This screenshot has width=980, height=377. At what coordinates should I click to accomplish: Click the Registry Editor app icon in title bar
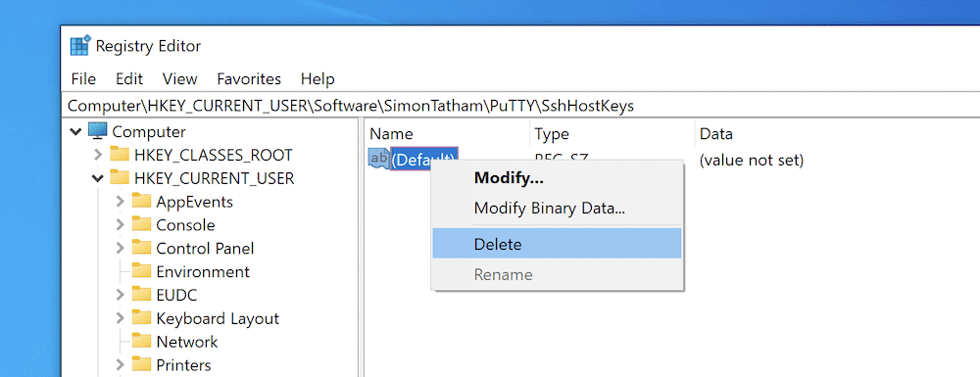click(80, 46)
